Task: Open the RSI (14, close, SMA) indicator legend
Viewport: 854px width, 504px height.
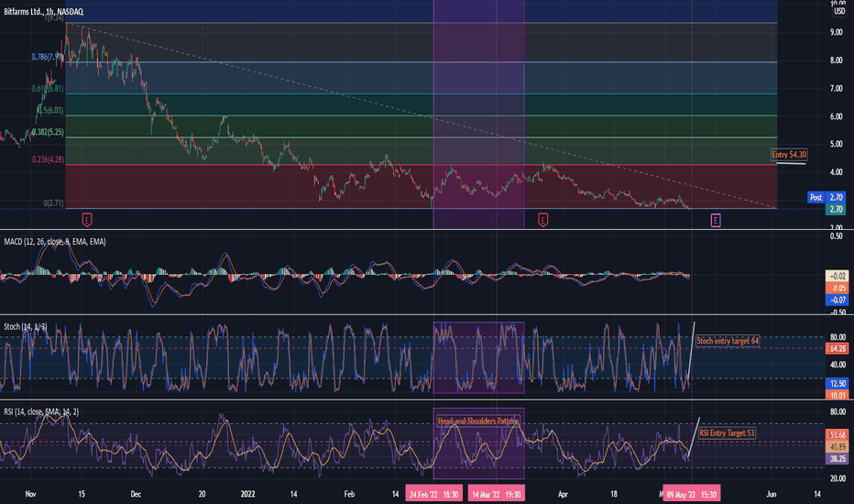Action: (x=41, y=411)
